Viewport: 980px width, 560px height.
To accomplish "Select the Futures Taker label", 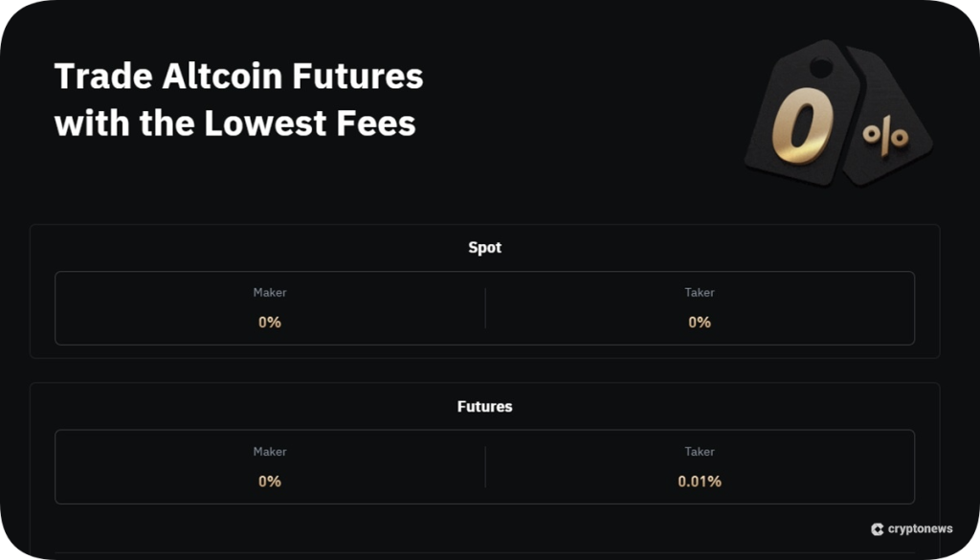I will click(700, 451).
